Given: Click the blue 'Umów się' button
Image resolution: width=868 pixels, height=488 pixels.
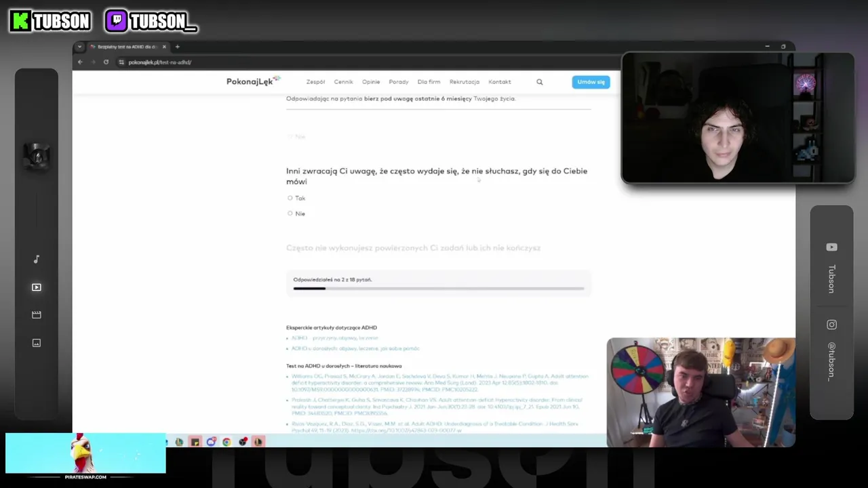Looking at the screenshot, I should coord(591,82).
